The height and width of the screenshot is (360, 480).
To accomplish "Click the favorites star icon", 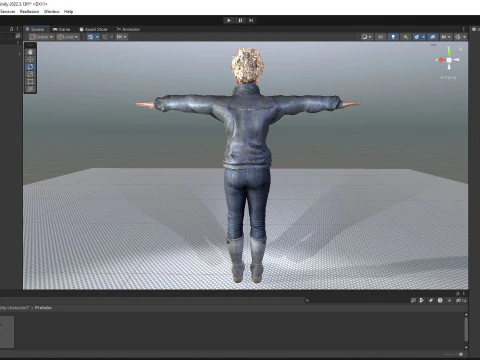I will (x=449, y=300).
